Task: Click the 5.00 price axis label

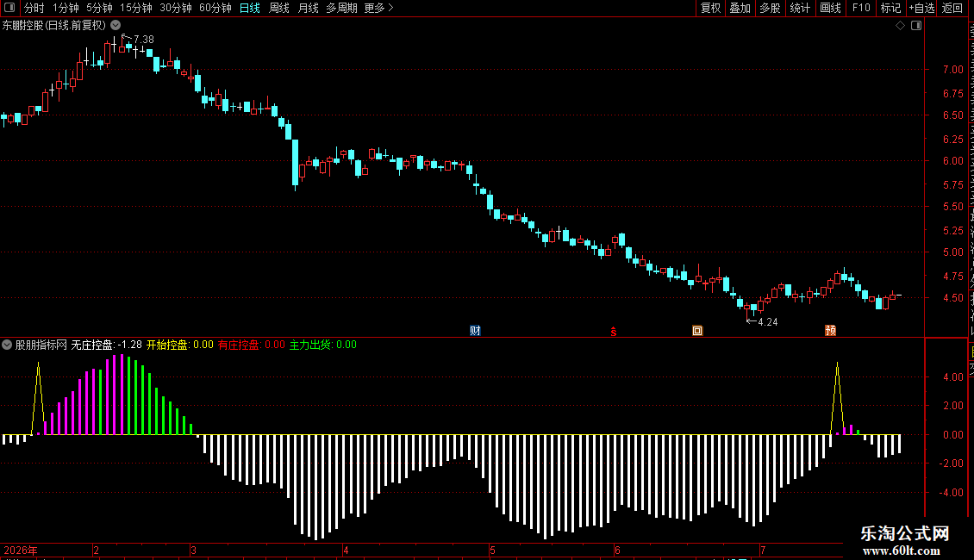Action: click(x=952, y=252)
